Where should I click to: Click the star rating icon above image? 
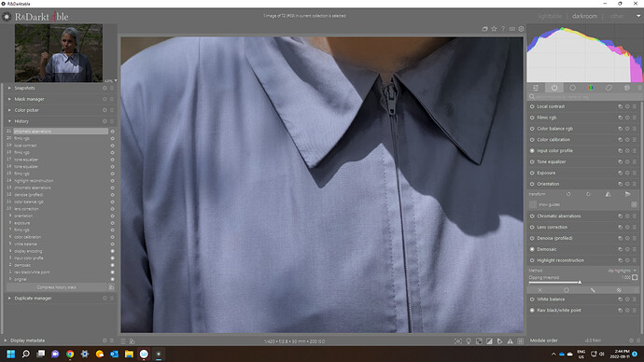[x=494, y=29]
